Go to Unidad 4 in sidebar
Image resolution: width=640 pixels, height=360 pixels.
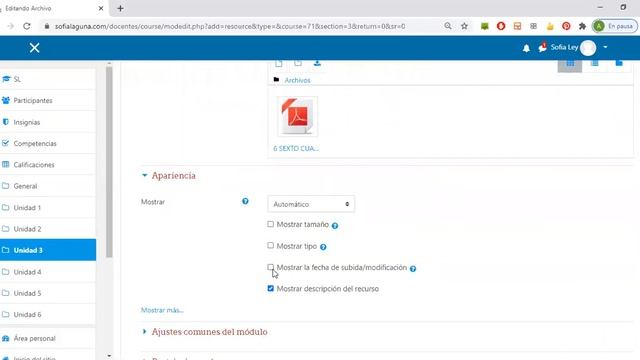click(x=48, y=272)
